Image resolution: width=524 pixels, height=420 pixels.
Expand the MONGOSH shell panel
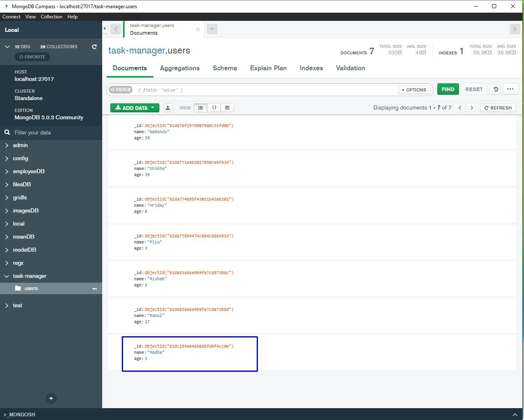[515, 414]
